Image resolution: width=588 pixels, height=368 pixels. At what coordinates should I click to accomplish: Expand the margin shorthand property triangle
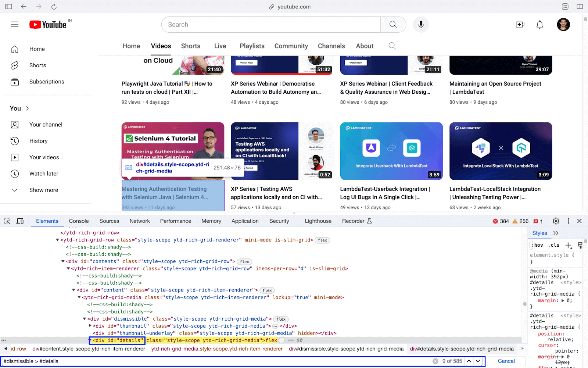(x=563, y=301)
